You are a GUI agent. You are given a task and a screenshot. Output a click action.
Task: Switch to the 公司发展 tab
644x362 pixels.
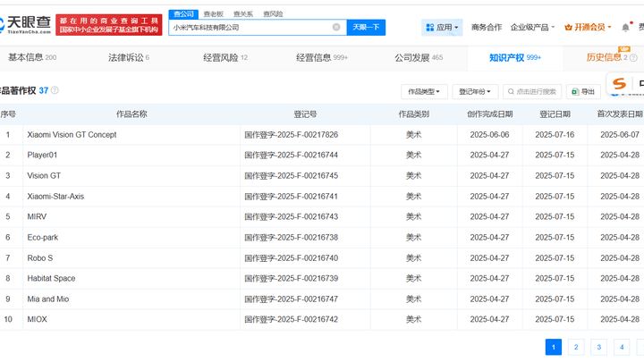(x=419, y=57)
